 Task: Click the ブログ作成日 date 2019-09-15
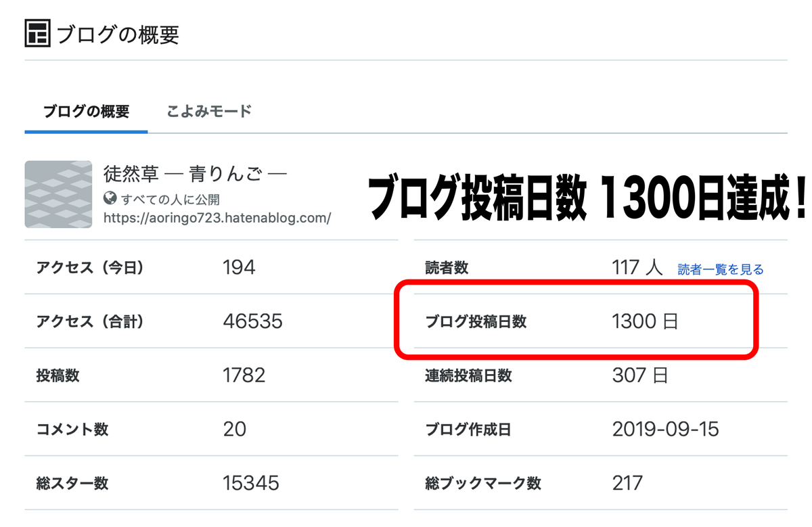pyautogui.click(x=665, y=429)
